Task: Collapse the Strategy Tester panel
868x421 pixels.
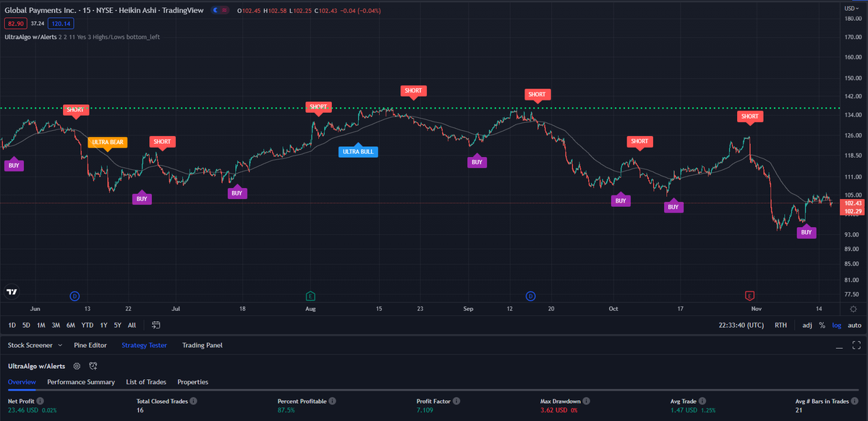Action: click(x=840, y=346)
